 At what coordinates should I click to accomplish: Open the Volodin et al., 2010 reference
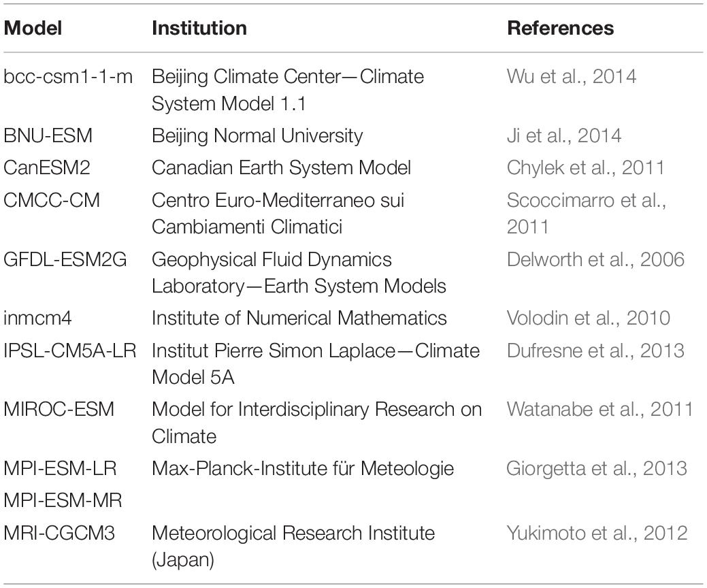tap(588, 318)
